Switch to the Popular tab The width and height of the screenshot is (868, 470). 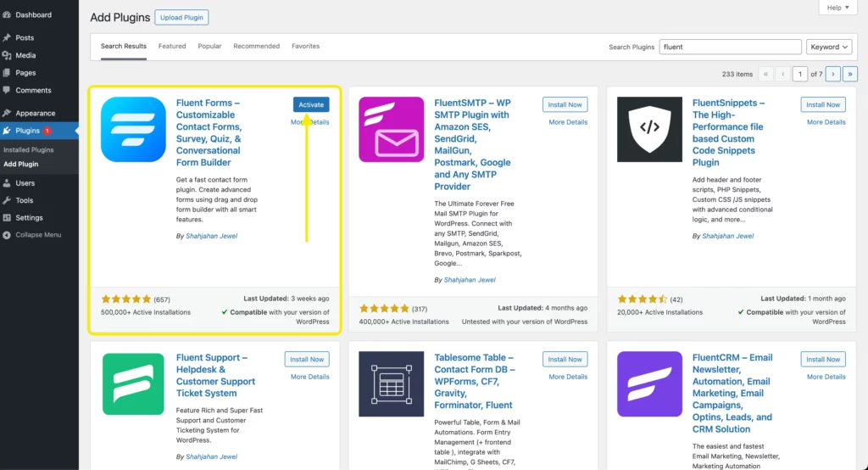[209, 46]
